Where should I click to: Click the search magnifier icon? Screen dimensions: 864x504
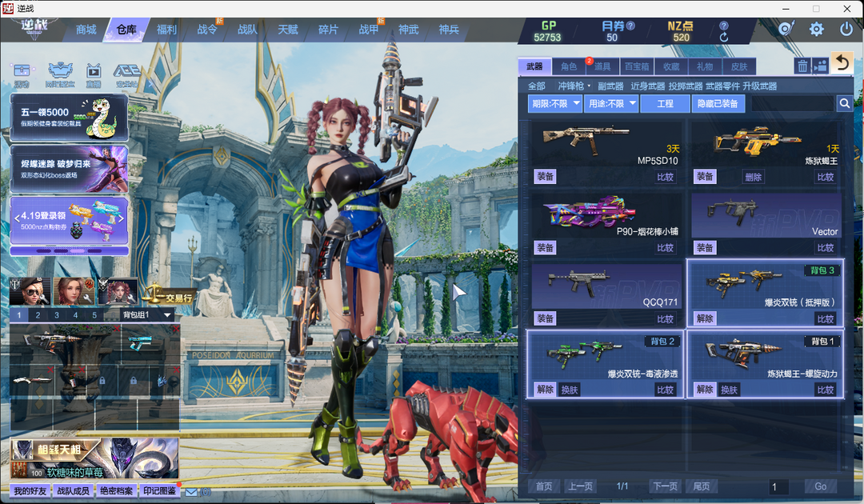pyautogui.click(x=844, y=103)
